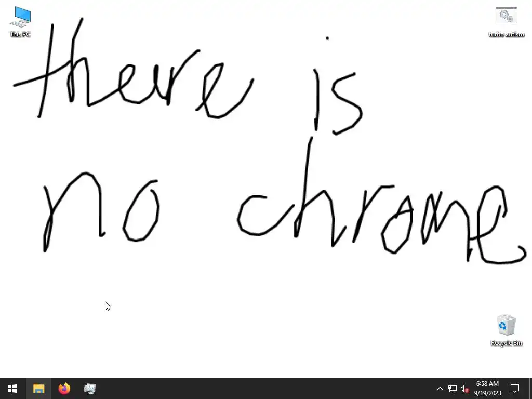
Task: Open File Explorer from the taskbar
Action: tap(38, 389)
